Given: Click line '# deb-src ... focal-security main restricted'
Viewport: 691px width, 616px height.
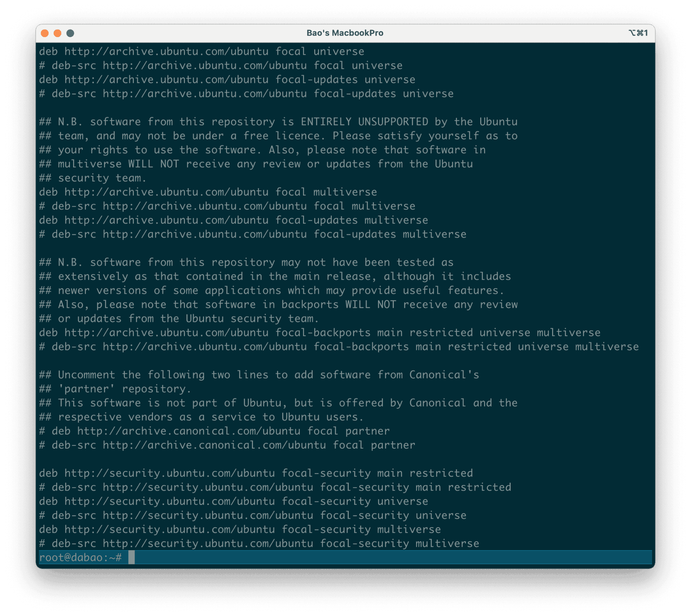Looking at the screenshot, I should pos(275,487).
